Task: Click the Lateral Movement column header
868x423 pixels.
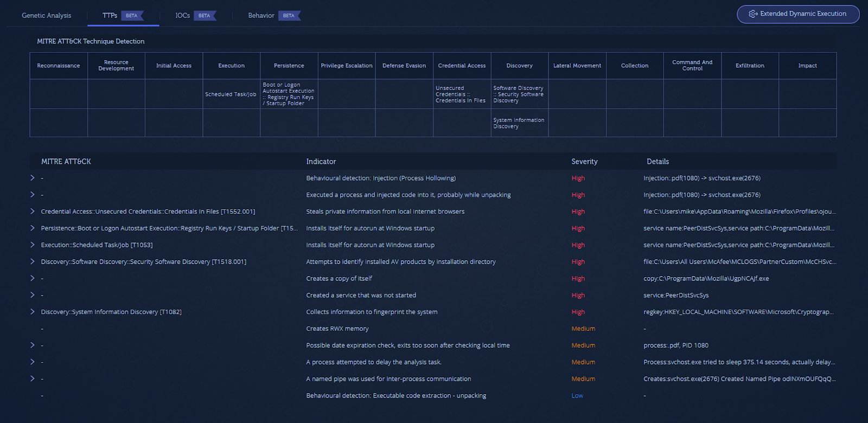Action: (577, 66)
